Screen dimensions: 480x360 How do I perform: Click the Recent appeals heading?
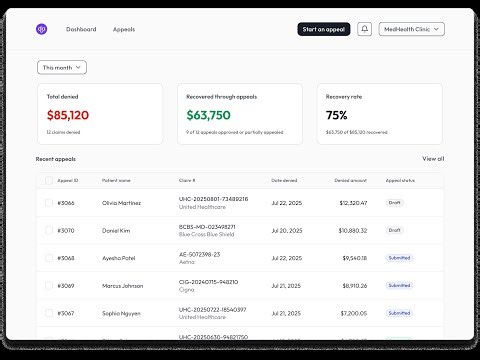click(56, 159)
